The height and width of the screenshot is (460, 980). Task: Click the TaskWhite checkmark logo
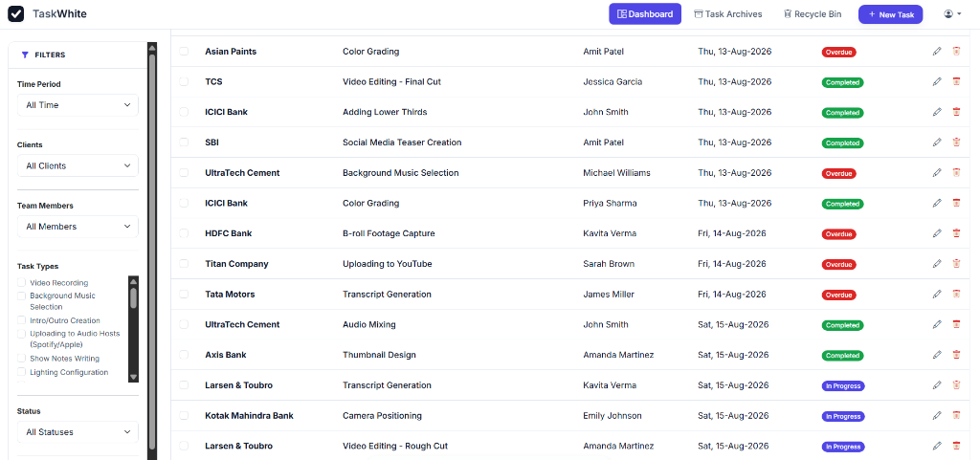(x=15, y=13)
